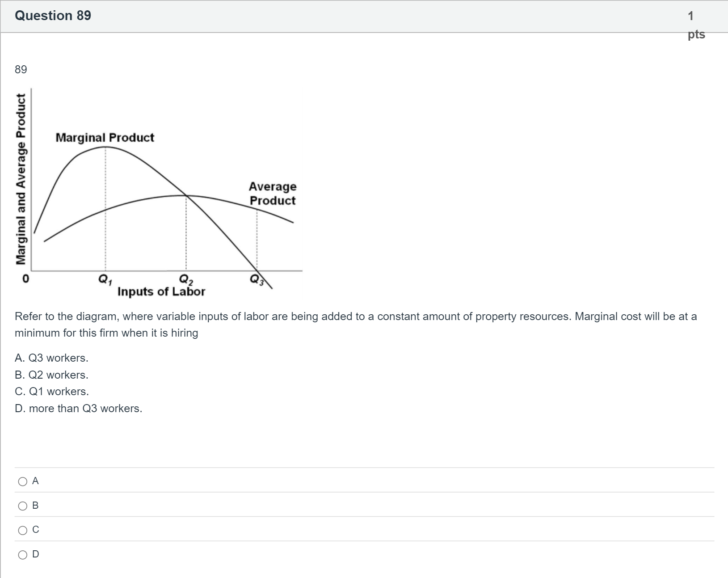The width and height of the screenshot is (728, 578).
Task: Click the Q2 label on the axis
Action: click(x=186, y=279)
